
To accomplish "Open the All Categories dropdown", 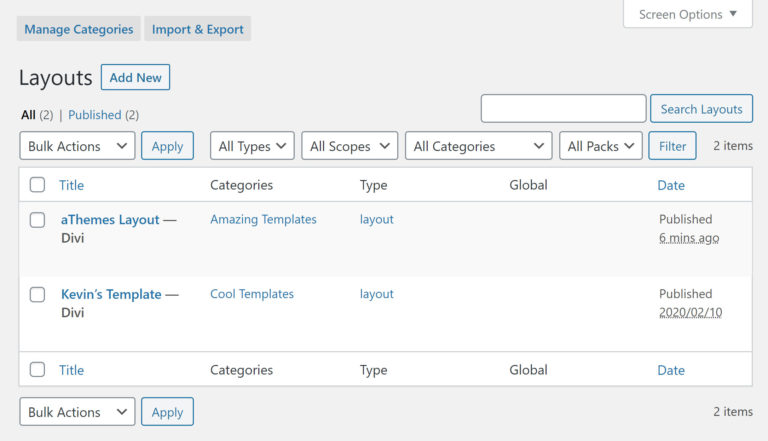I will coord(478,146).
